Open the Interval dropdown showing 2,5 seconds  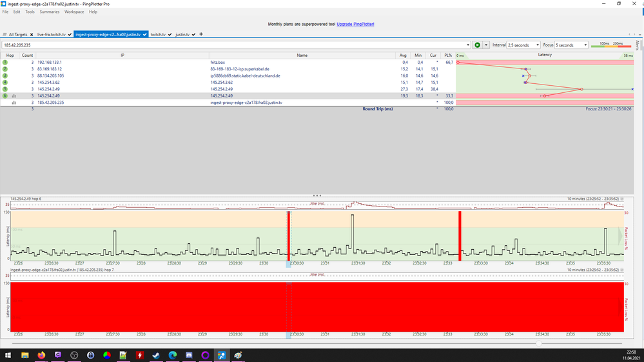pos(523,45)
